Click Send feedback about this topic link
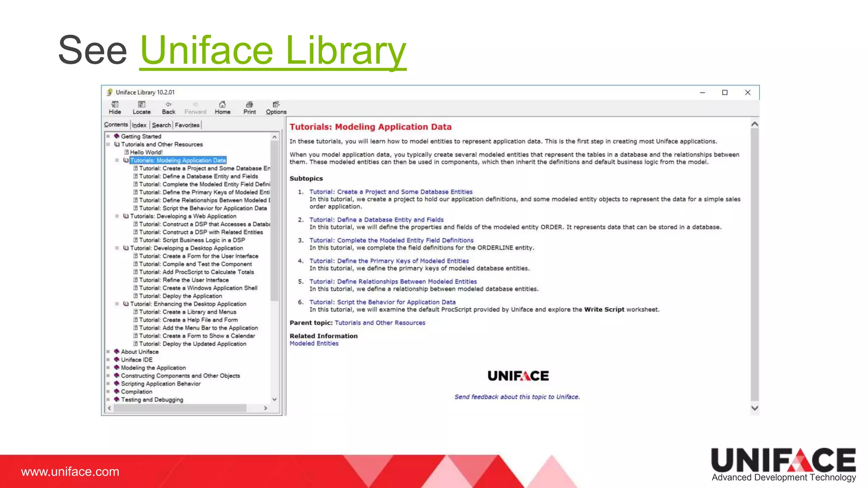The width and height of the screenshot is (868, 488). [x=517, y=397]
